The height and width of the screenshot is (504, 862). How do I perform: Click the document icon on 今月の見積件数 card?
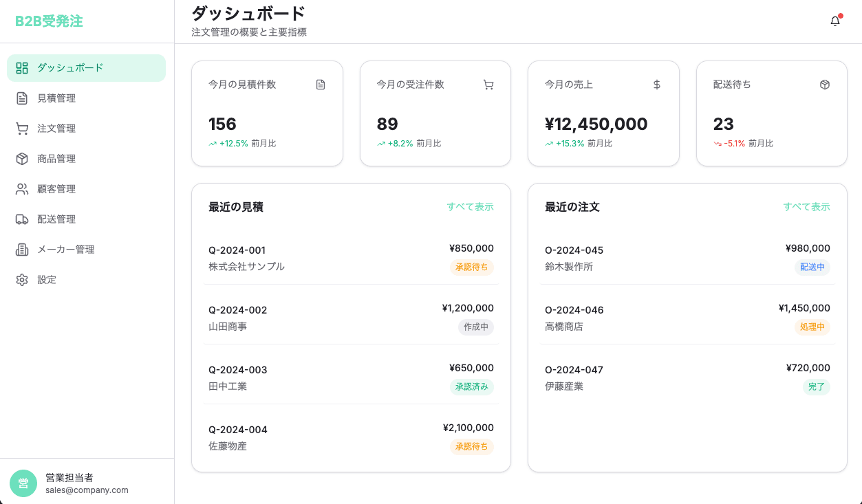click(321, 85)
